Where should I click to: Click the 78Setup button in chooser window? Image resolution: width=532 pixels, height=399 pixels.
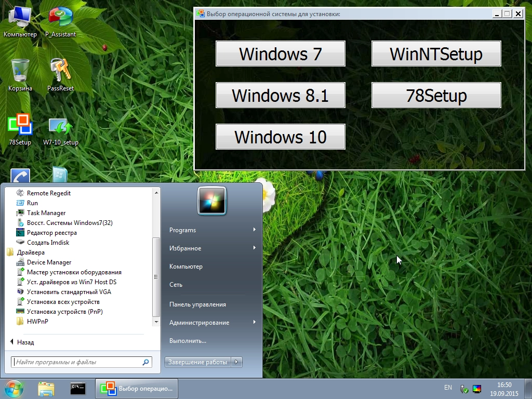point(436,95)
